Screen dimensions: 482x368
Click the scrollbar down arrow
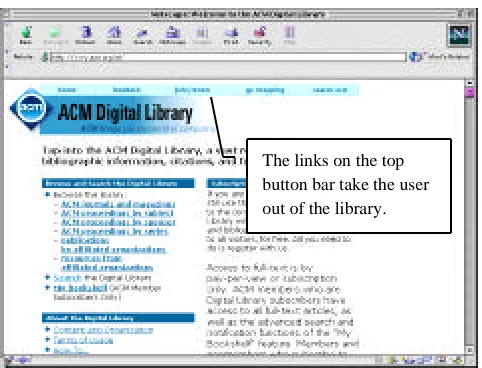tap(470, 350)
